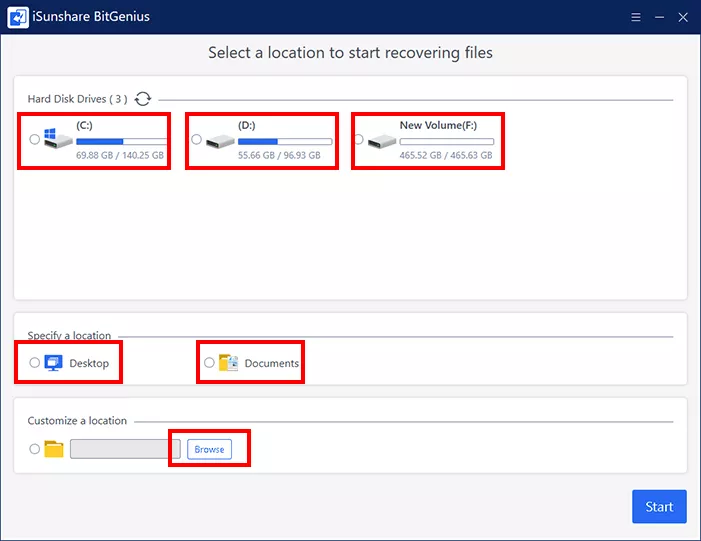
Task: Select the custom location radio button
Action: pyautogui.click(x=34, y=448)
